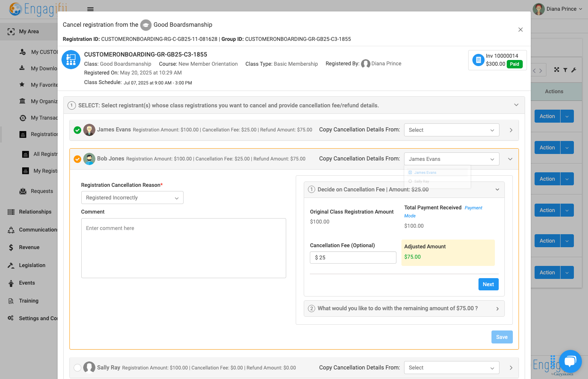
Task: Open Communications in the sidebar
Action: [38, 230]
